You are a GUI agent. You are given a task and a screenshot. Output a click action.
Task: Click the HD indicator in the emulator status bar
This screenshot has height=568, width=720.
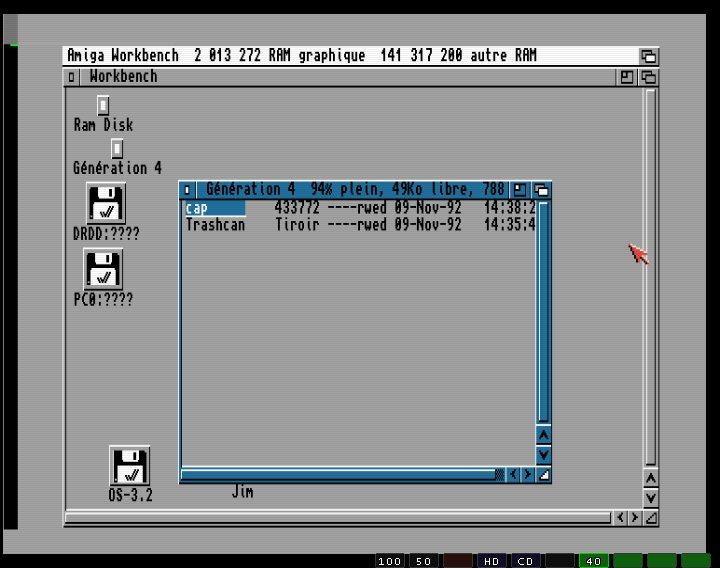[x=491, y=561]
